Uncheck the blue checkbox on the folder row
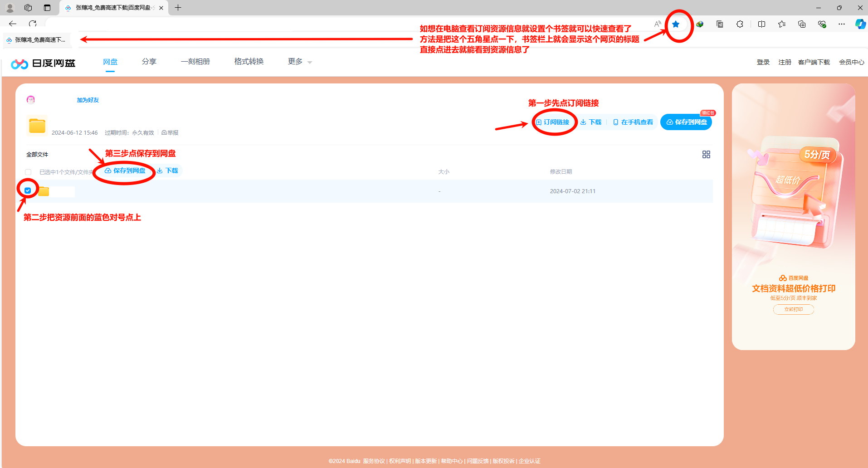The height and width of the screenshot is (468, 868). pyautogui.click(x=28, y=190)
